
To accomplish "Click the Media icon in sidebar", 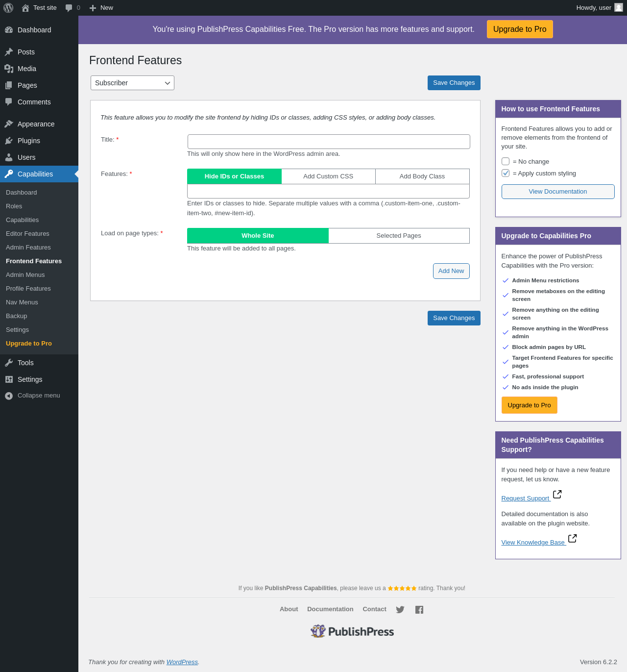I will click(x=9, y=69).
